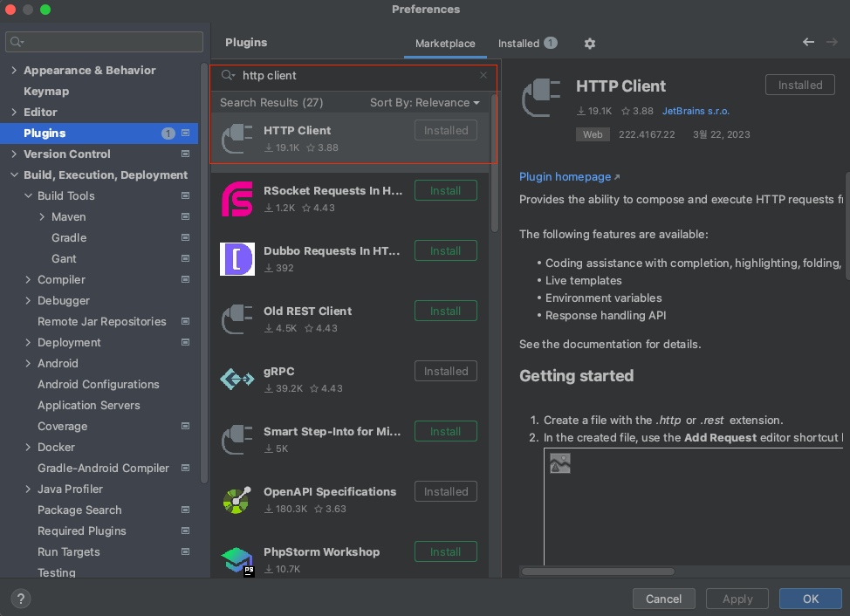Expand the Editor settings section

pyautogui.click(x=14, y=113)
